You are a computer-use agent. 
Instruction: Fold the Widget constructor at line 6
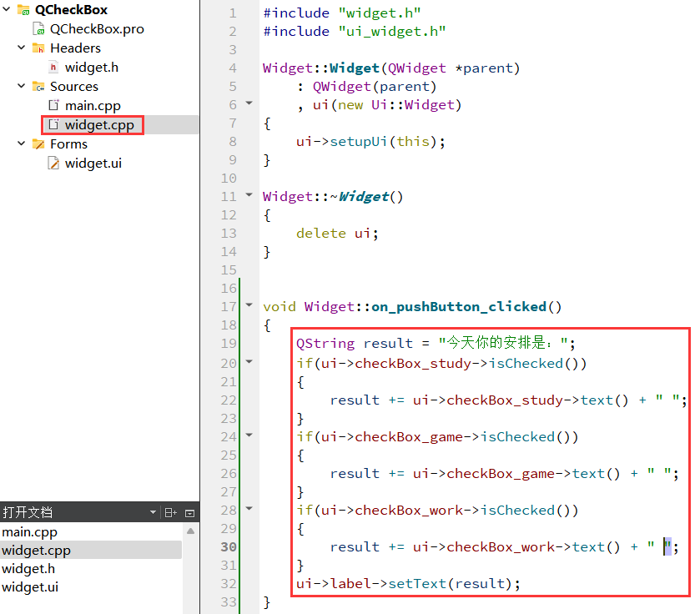click(x=249, y=103)
